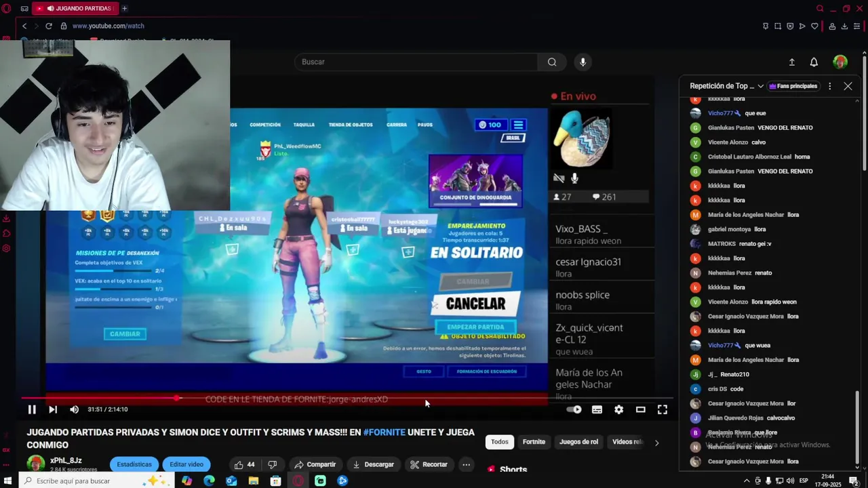This screenshot has width=868, height=488.
Task: Click the Editar video button
Action: [x=186, y=464]
